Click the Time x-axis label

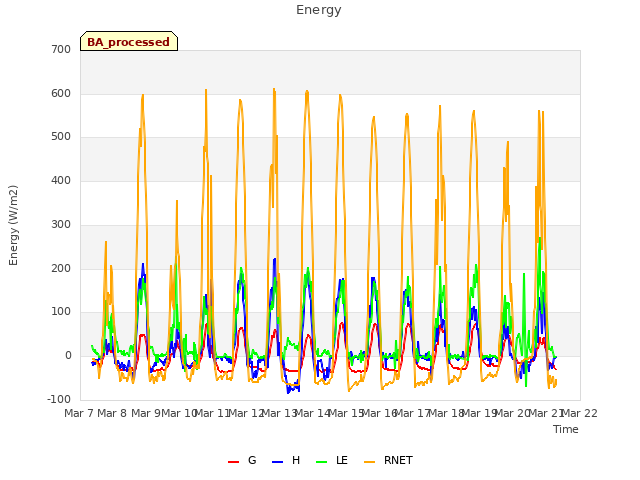566,429
